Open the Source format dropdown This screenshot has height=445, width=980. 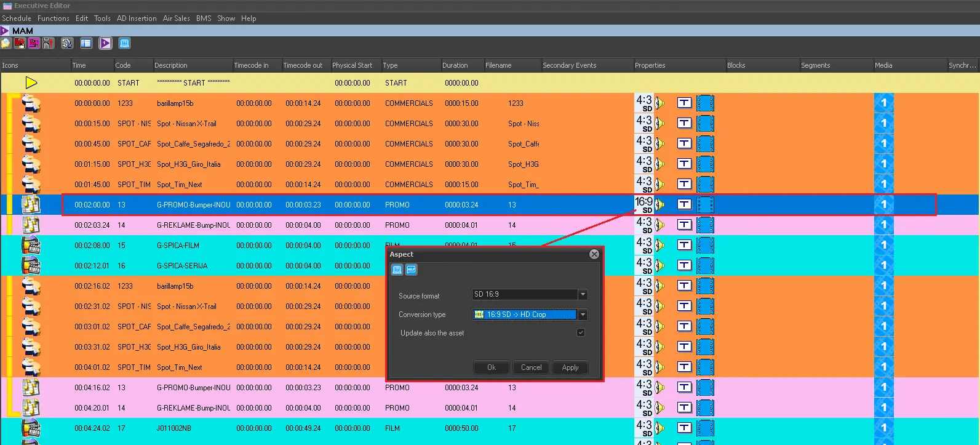583,295
